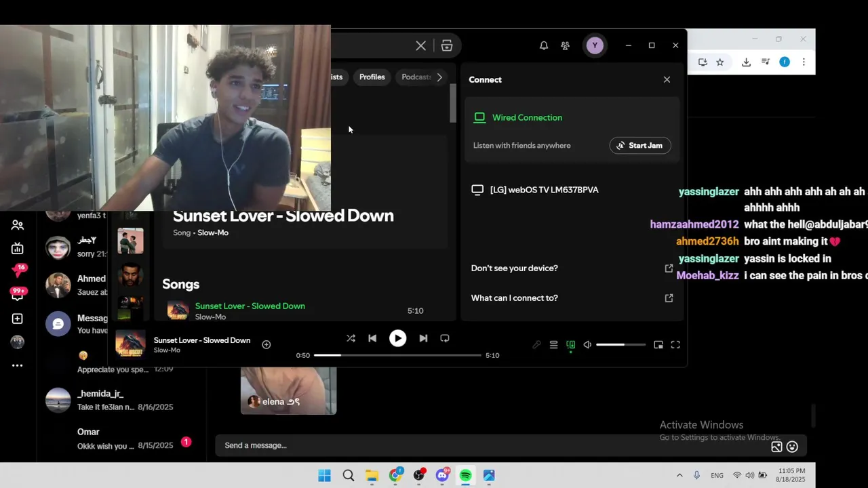The width and height of the screenshot is (868, 488).
Task: Open the Windows Start menu
Action: (x=325, y=476)
